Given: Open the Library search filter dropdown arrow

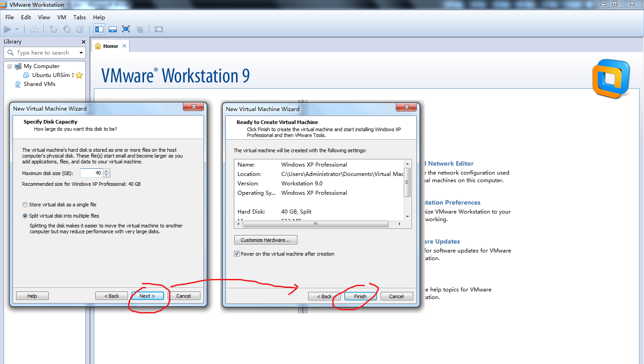Looking at the screenshot, I should click(81, 53).
